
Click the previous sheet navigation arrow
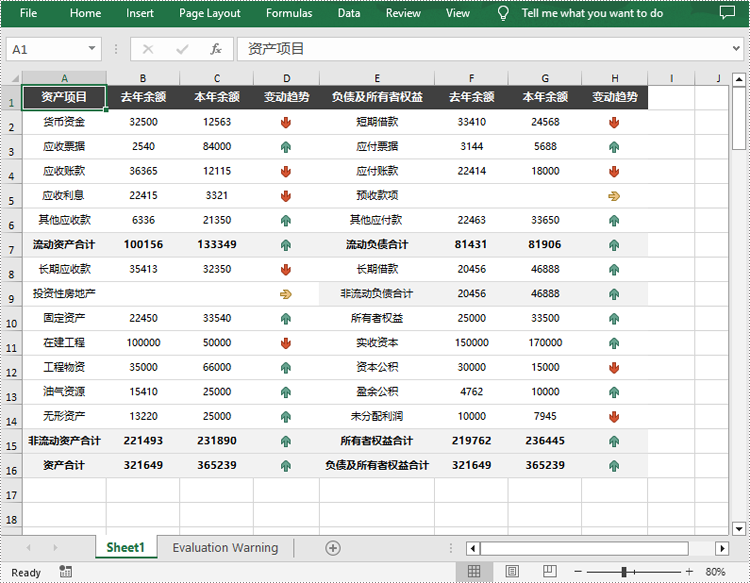pos(29,548)
